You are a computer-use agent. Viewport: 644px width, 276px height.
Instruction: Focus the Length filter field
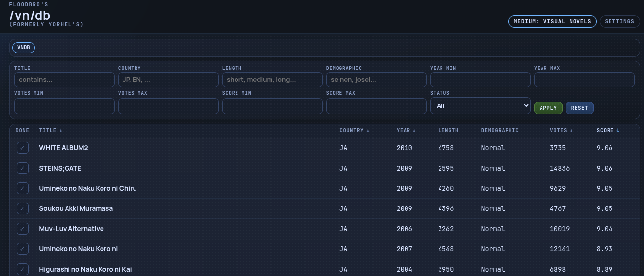click(272, 80)
